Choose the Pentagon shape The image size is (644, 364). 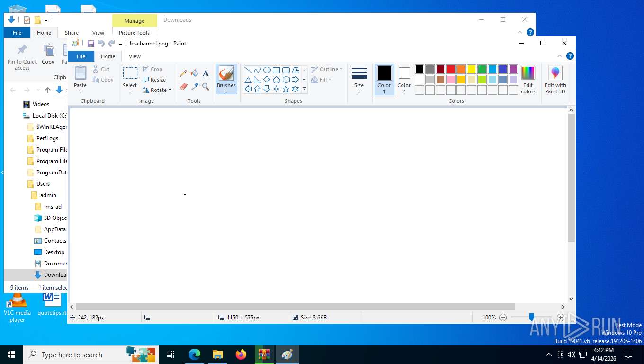pyautogui.click(x=277, y=79)
